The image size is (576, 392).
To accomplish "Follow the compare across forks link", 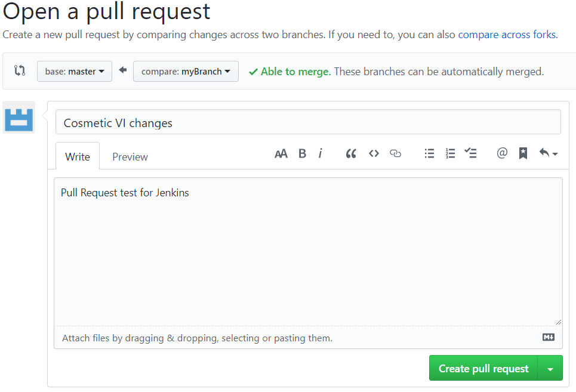I will tap(507, 35).
